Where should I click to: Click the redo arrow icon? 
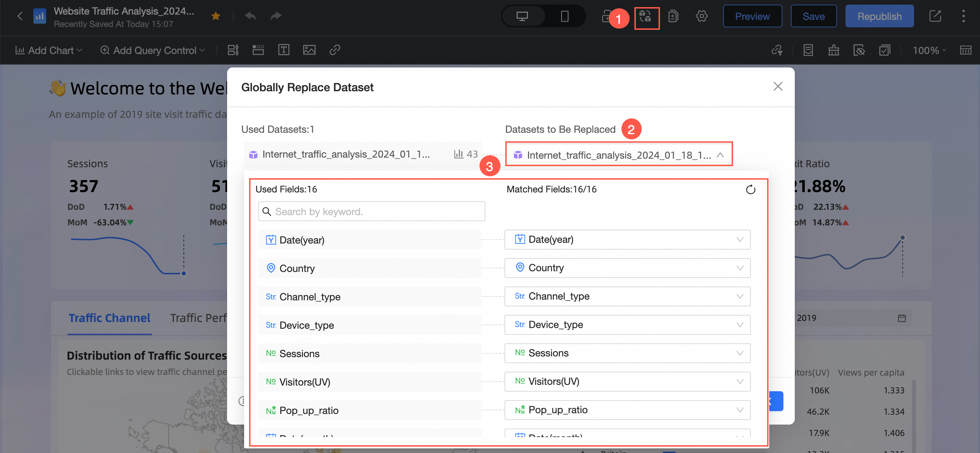pyautogui.click(x=275, y=16)
